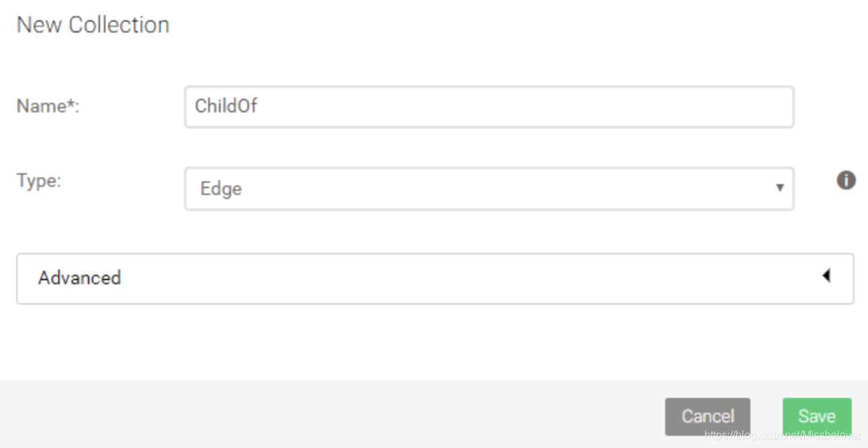Select the "Edge" value text
This screenshot has height=448, width=868.
[x=220, y=189]
